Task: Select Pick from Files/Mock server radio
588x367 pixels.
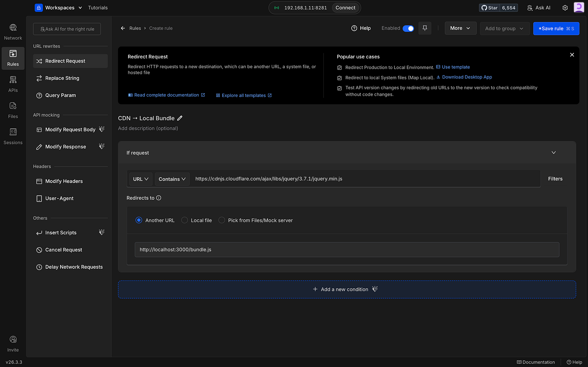Action: tap(222, 220)
